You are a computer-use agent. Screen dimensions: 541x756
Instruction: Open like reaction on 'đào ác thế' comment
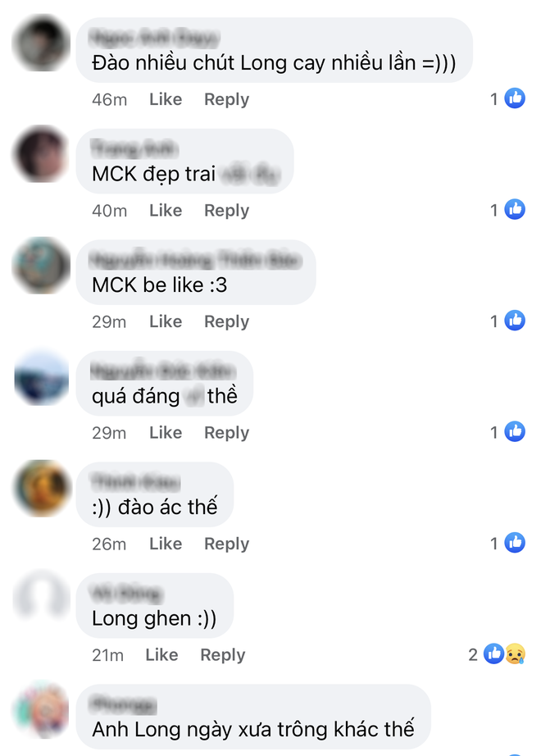515,543
